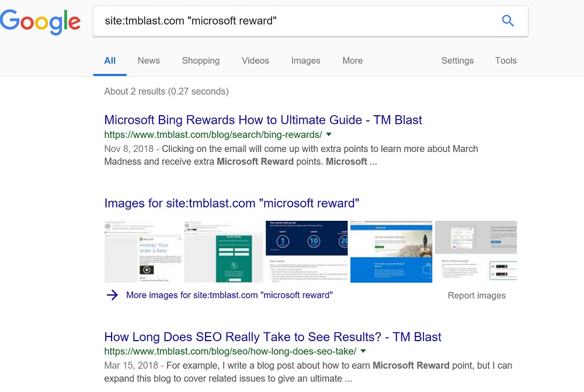Expand dropdown arrow next to bing-rewards URL
This screenshot has height=392, width=584.
(329, 134)
